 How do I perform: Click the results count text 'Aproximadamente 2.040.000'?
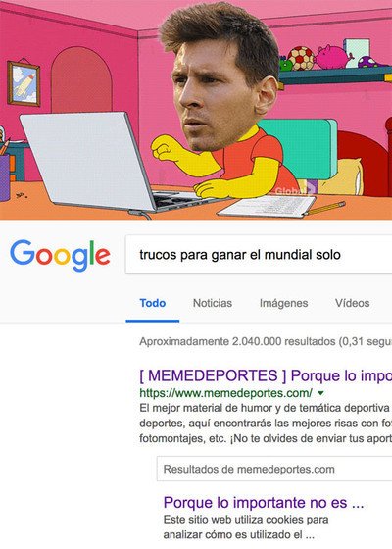click(210, 341)
